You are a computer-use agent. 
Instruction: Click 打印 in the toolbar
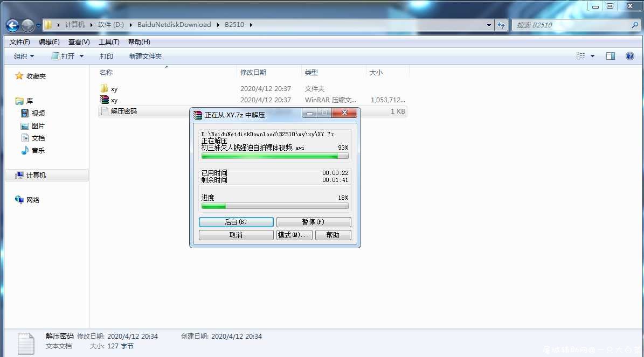coord(106,56)
